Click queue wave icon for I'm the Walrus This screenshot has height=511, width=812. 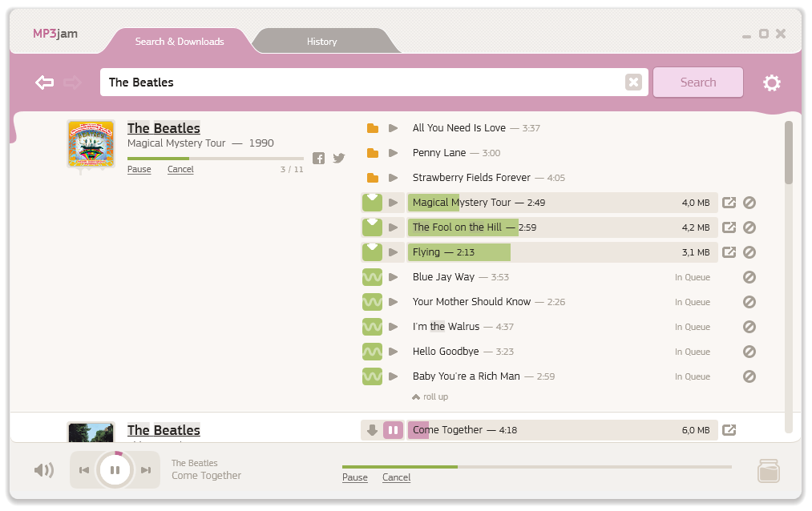click(373, 327)
